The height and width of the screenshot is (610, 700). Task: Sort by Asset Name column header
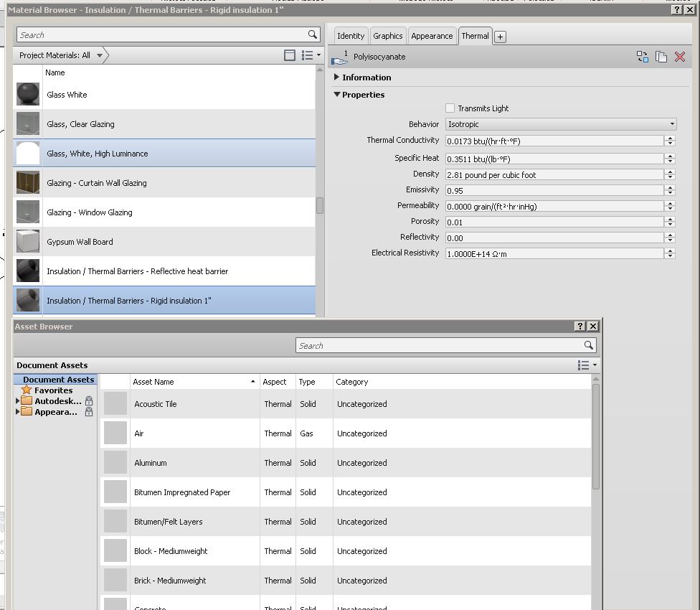click(x=194, y=382)
